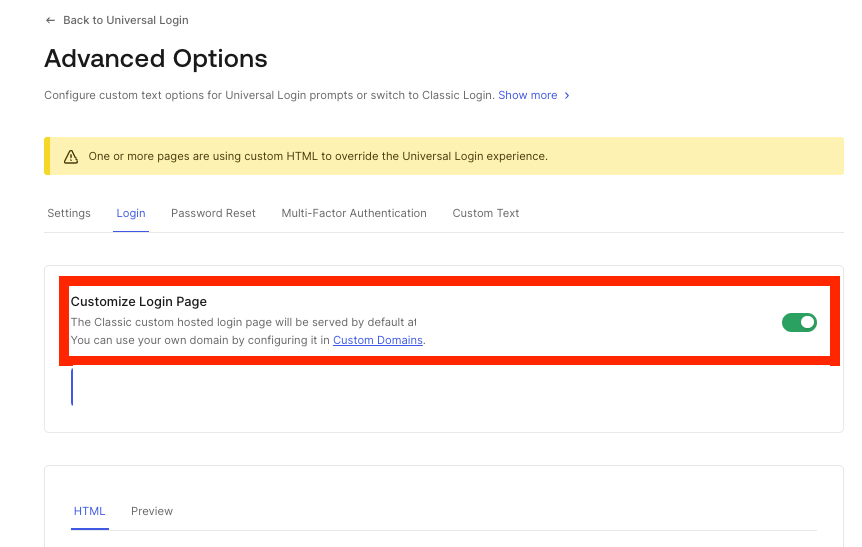Open the Custom Domains link
Screen dimensions: 862x547
(378, 340)
